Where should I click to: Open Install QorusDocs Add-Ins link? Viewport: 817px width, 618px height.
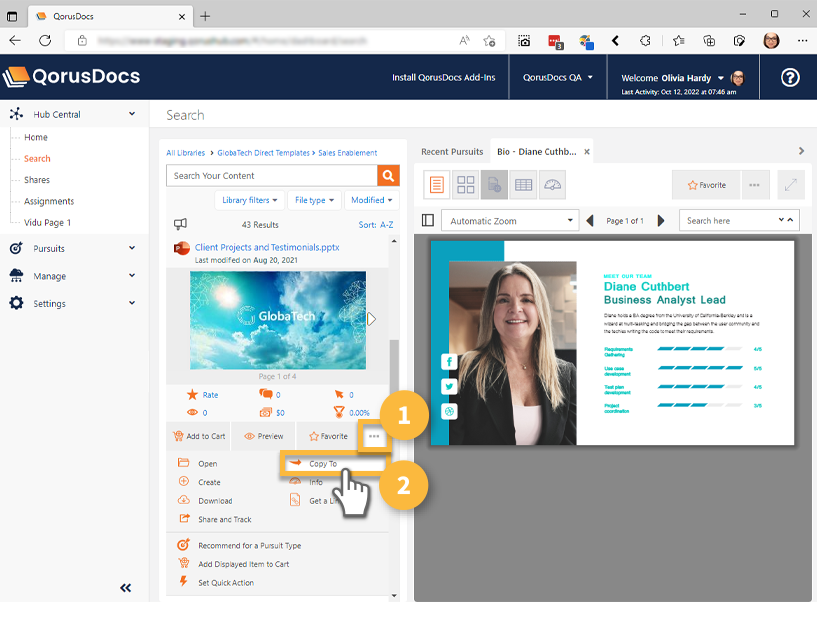[x=443, y=78]
